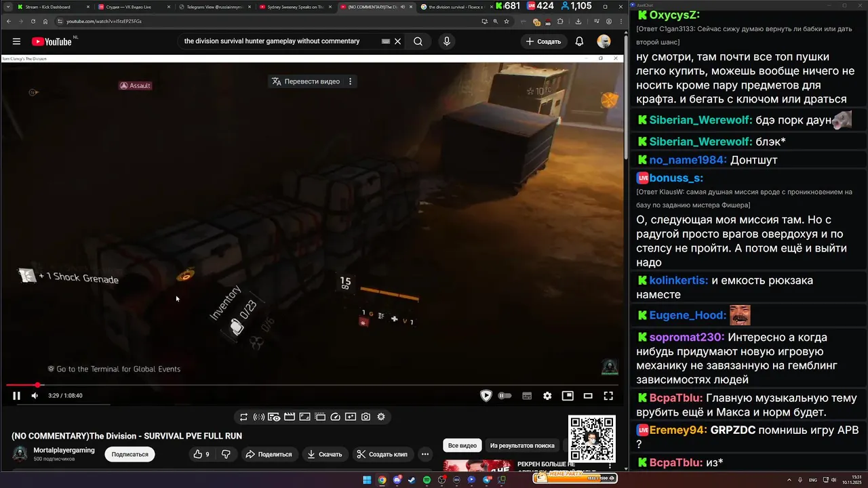Open YouTube notifications bell
Viewport: 868px width, 488px height.
tap(579, 41)
